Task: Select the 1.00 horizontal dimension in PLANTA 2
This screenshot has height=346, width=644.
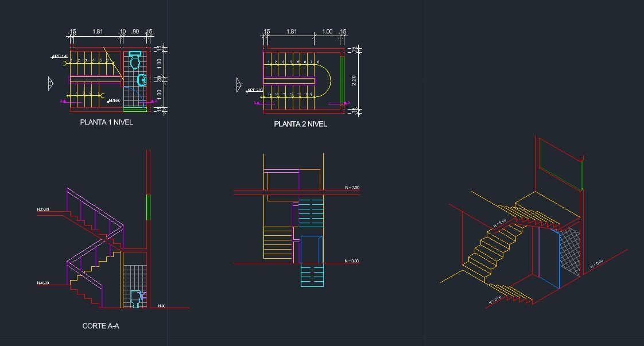Action: pyautogui.click(x=327, y=32)
